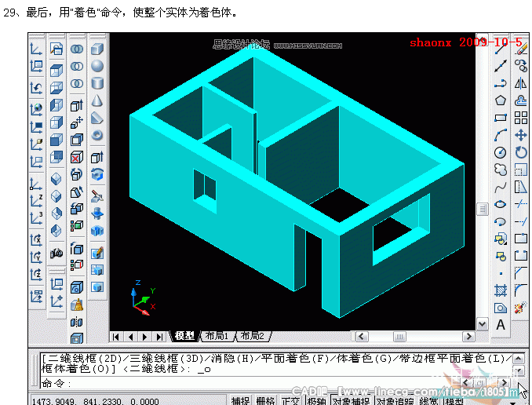532x405 pixels.
Task: Go to previous layout tab arrow
Action: pyautogui.click(x=130, y=337)
